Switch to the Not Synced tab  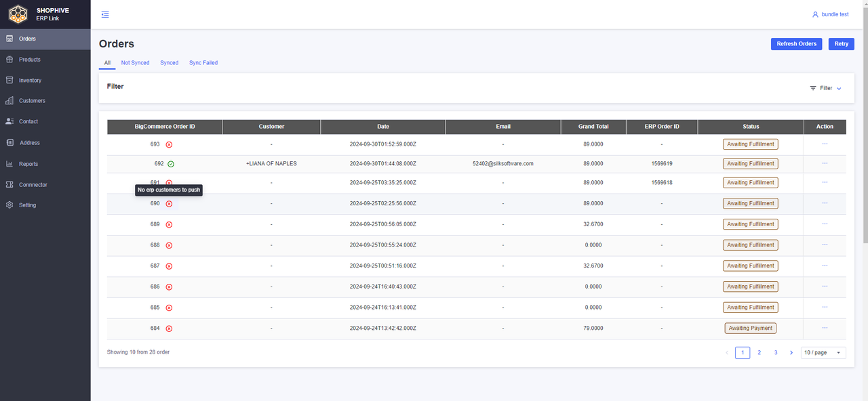pyautogui.click(x=135, y=63)
